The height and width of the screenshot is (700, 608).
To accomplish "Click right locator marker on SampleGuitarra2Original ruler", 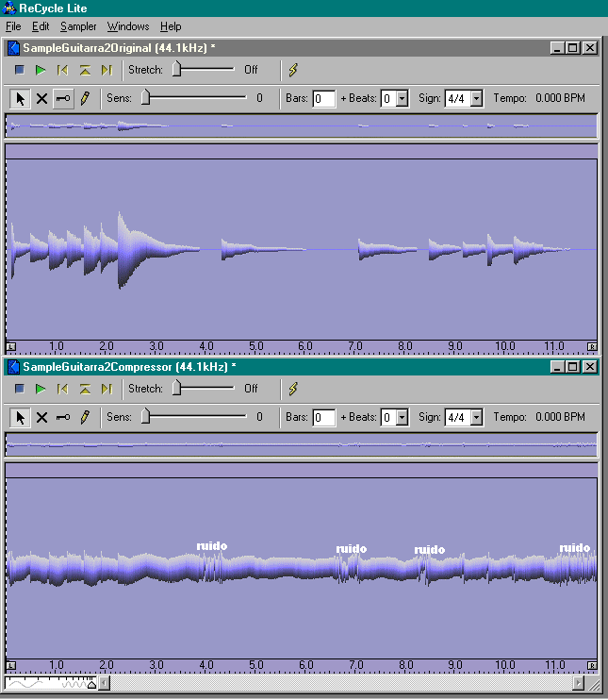I will 592,347.
